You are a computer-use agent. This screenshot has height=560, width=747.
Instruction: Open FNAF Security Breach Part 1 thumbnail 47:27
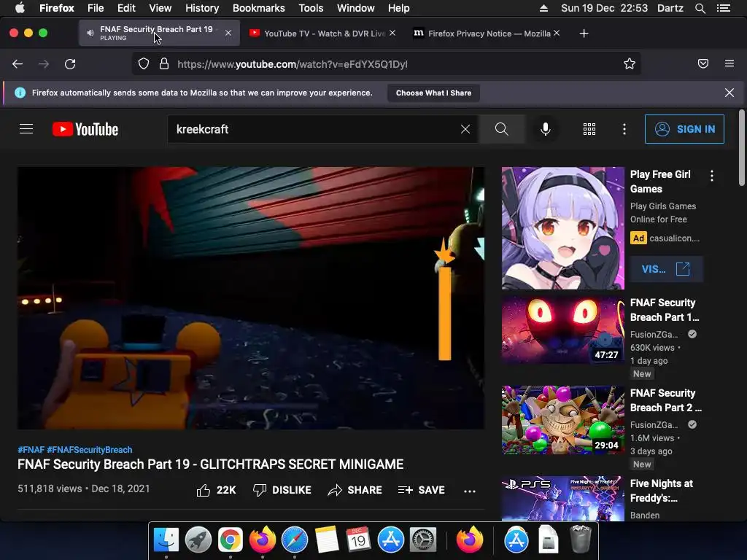point(562,330)
